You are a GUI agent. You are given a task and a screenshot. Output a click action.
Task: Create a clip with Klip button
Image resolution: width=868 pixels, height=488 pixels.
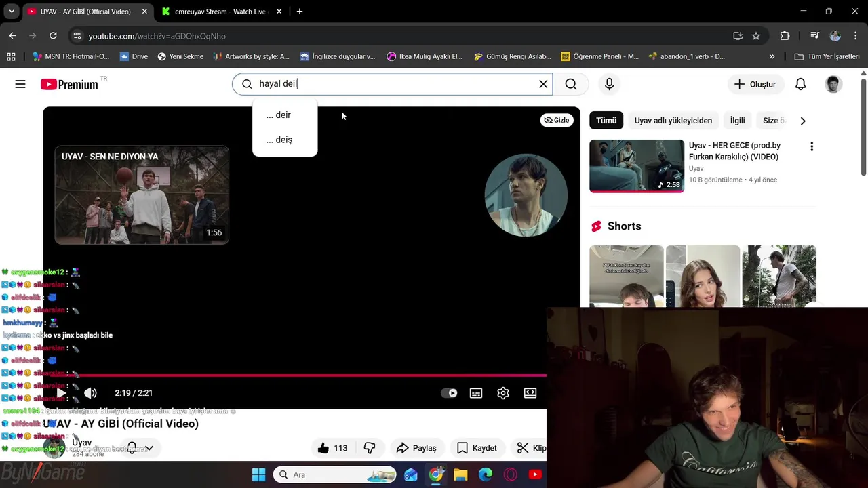pos(531,448)
